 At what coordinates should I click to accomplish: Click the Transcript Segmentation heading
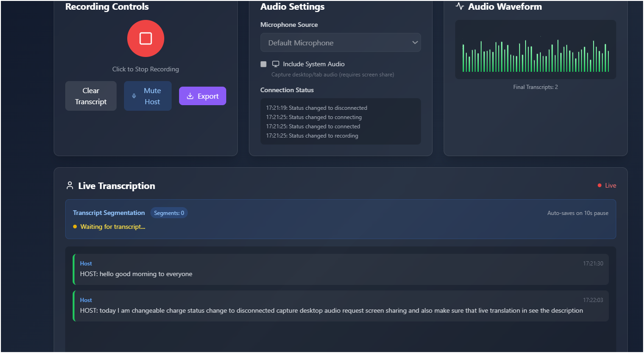click(109, 213)
